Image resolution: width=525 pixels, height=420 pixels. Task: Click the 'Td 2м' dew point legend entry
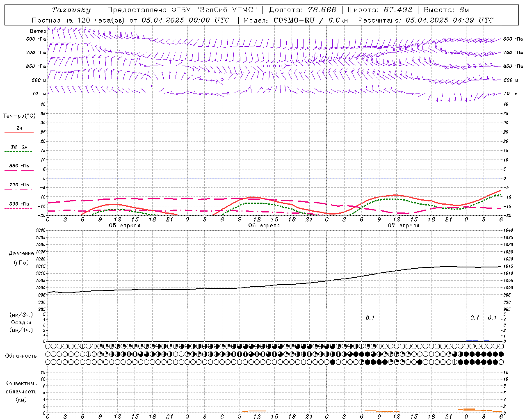tap(19, 147)
